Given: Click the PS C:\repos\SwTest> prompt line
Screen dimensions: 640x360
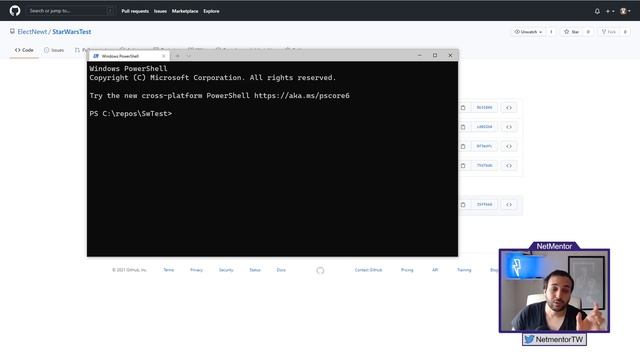Looking at the screenshot, I should point(131,113).
